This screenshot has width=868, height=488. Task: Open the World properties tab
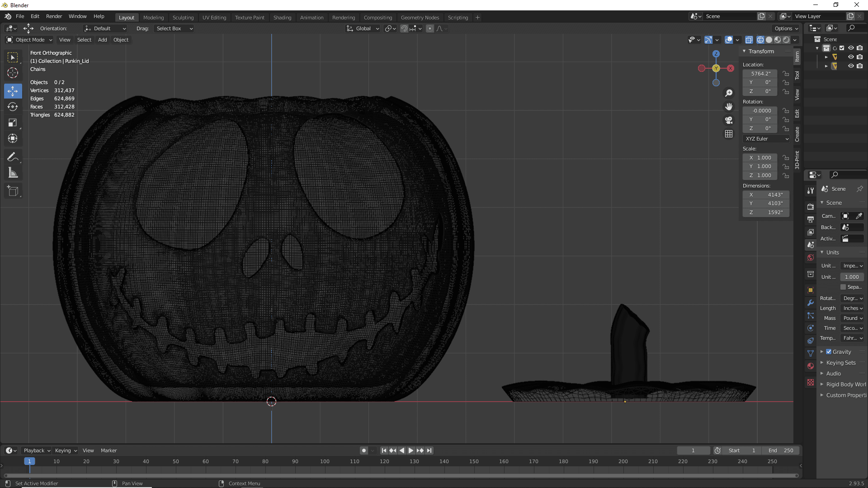pos(811,258)
